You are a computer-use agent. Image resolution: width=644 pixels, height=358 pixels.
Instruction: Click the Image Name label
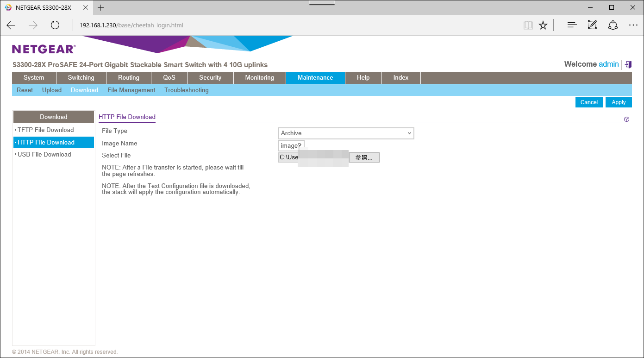(x=119, y=144)
